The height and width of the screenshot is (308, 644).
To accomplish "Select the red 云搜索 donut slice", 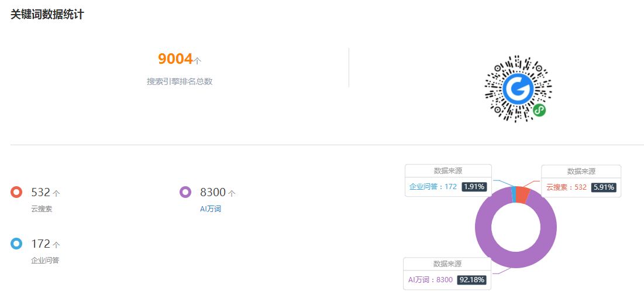I will [522, 194].
